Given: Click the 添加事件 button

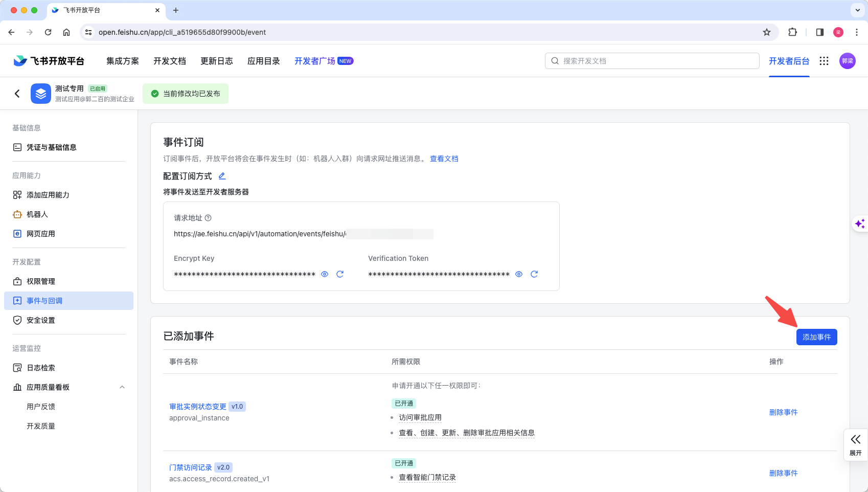Looking at the screenshot, I should pos(817,337).
